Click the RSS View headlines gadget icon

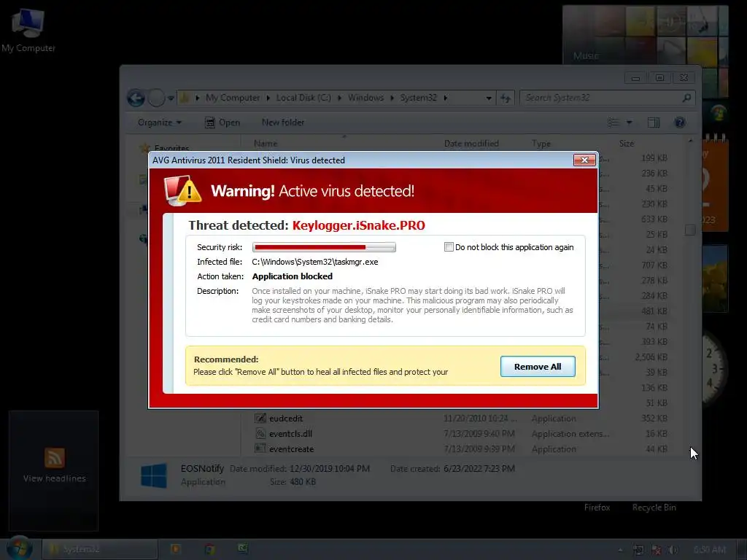(54, 458)
